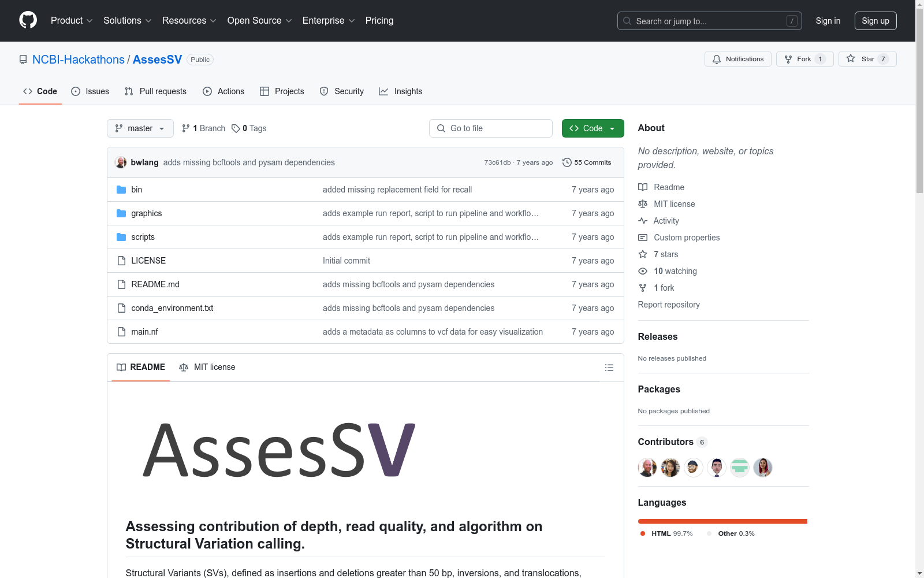Open the scripts folder
Screen dimensions: 924x578
143,237
